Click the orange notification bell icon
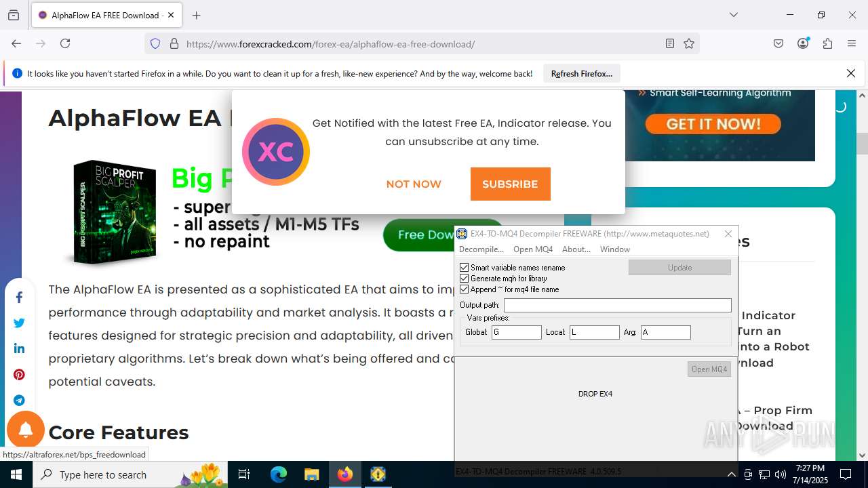This screenshot has width=868, height=488. click(x=26, y=430)
